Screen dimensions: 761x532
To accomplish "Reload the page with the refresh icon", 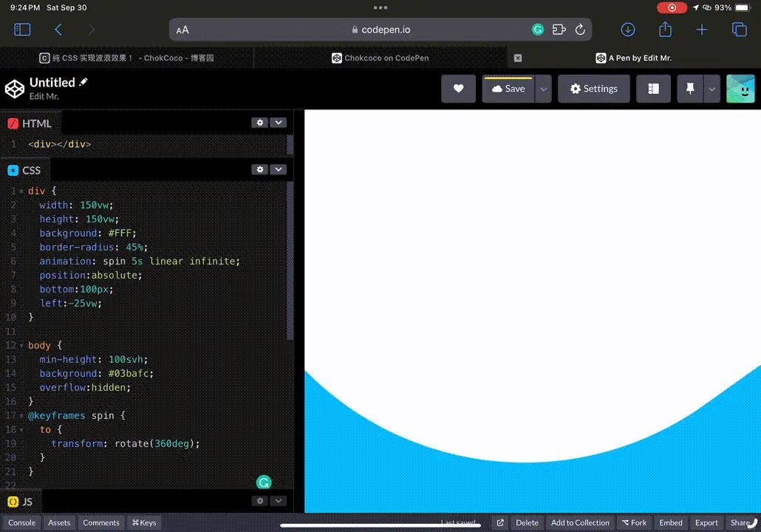I will 580,30.
